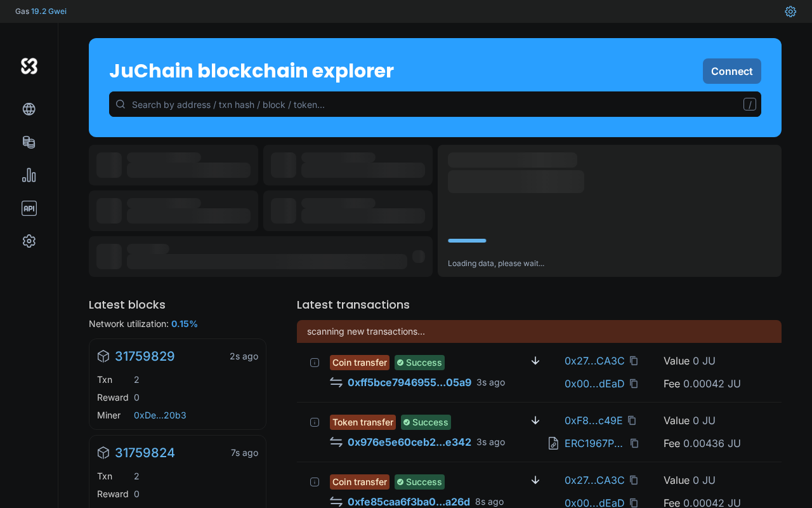This screenshot has height=508, width=812.
Task: Click Coin transfer badge above 0xff5bce7946955...05a9
Action: click(360, 363)
